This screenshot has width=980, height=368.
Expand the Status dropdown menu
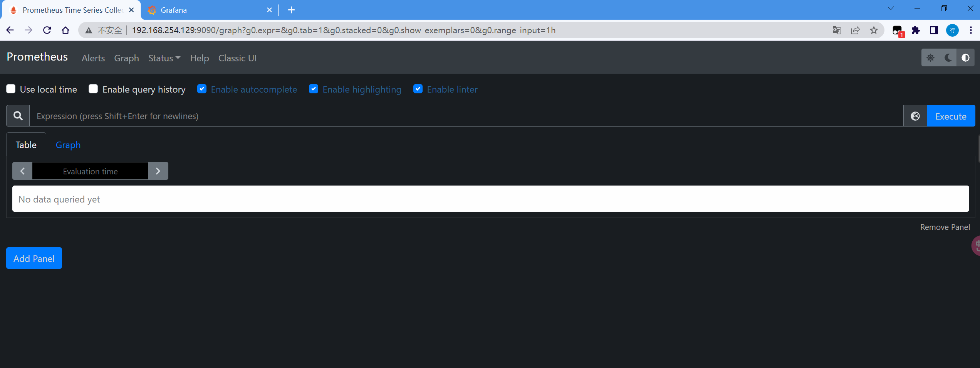[x=164, y=58]
